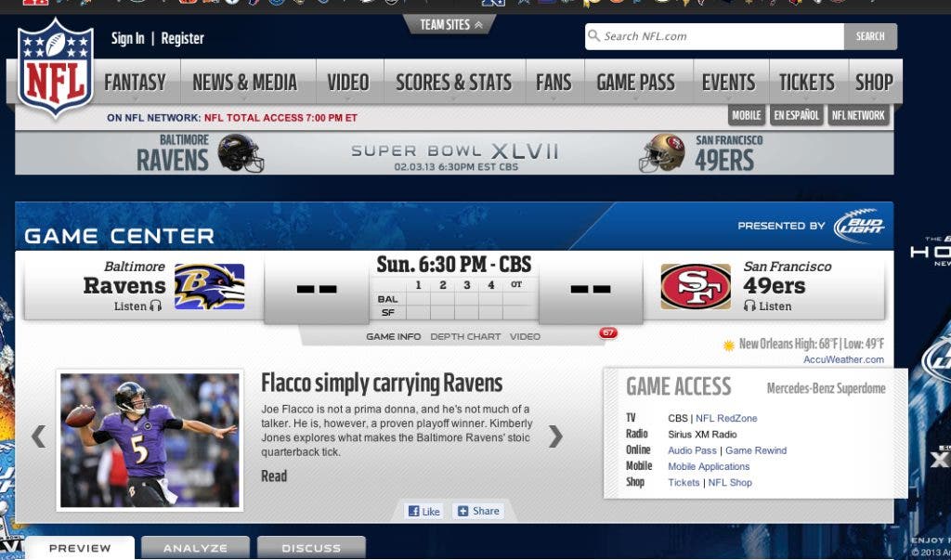
Task: Click the Flacco throwing photo thumbnail
Action: pos(150,440)
